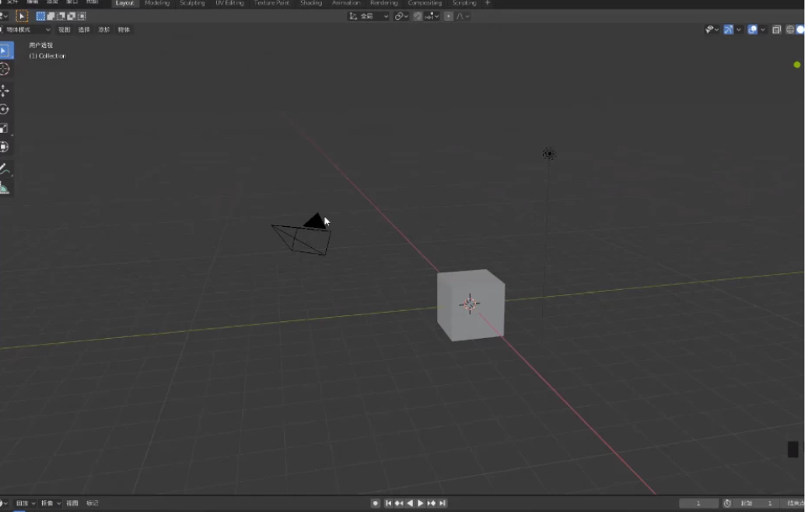Choose the Move tool
Screen dimensions: 812x512
4,90
